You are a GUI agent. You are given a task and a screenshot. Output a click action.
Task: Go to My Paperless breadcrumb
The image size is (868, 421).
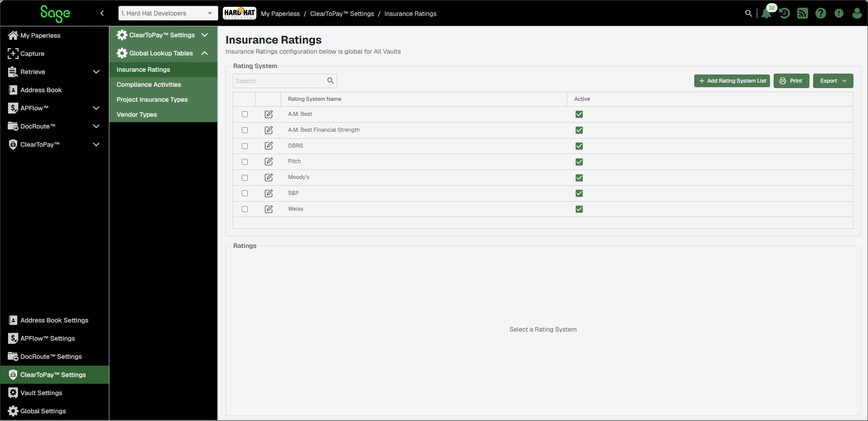coord(280,14)
